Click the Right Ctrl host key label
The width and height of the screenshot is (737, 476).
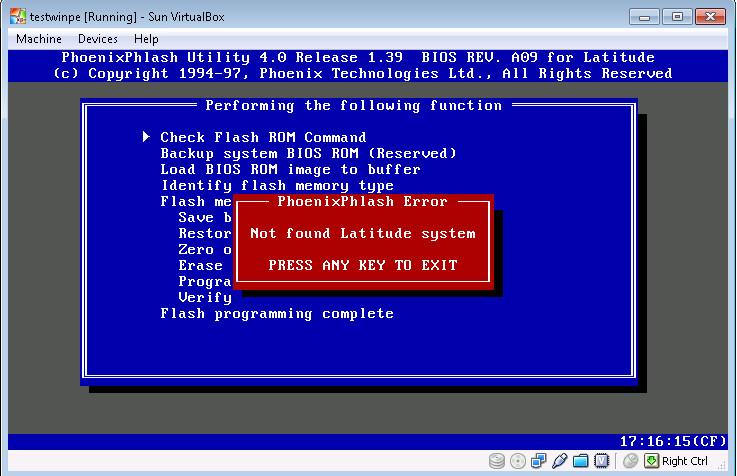click(684, 461)
